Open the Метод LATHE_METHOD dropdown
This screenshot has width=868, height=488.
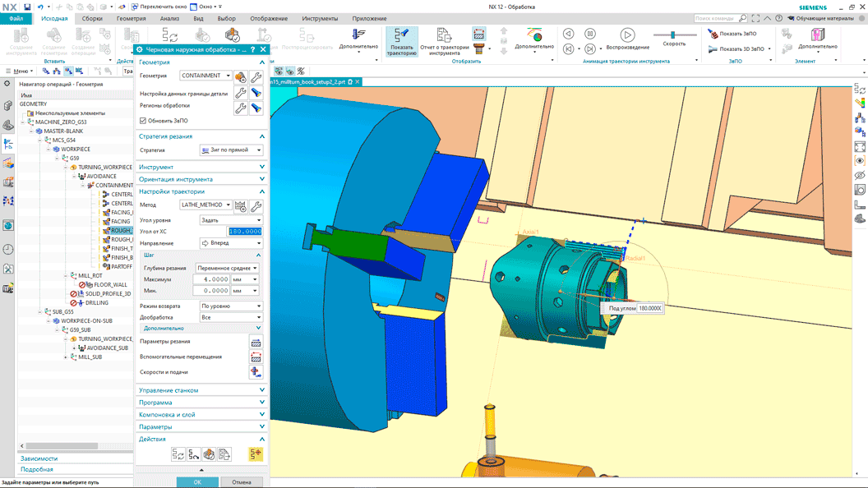[x=205, y=205]
